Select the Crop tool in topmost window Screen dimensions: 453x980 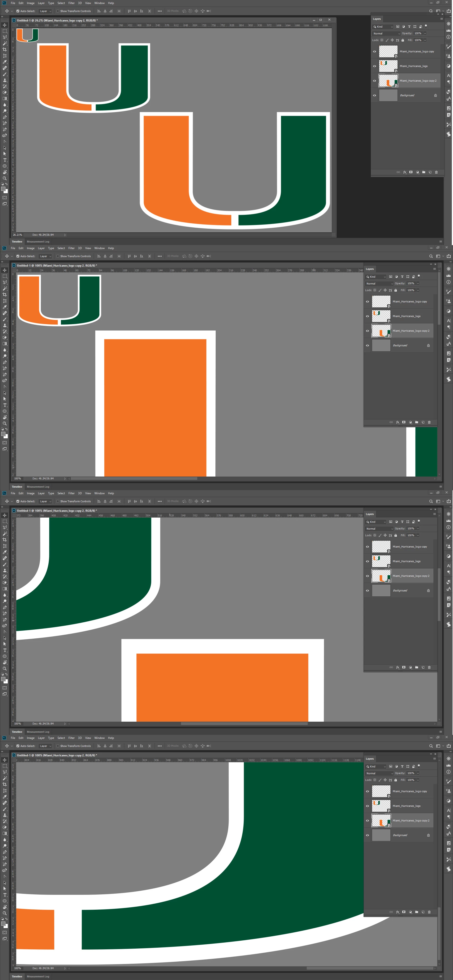[x=4, y=50]
